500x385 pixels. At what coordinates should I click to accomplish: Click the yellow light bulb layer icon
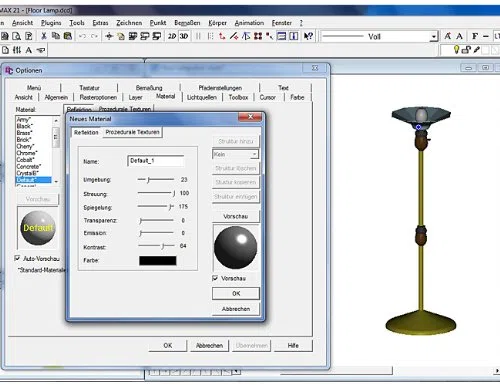456,50
